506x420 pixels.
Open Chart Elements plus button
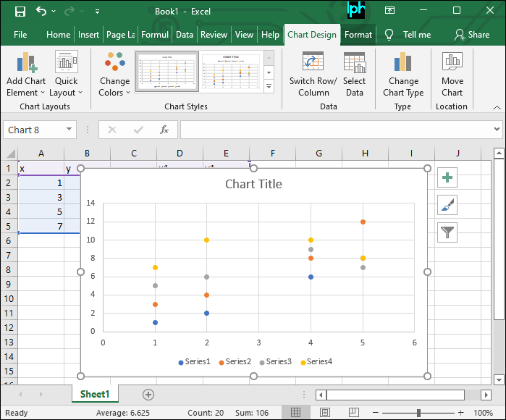tap(447, 178)
